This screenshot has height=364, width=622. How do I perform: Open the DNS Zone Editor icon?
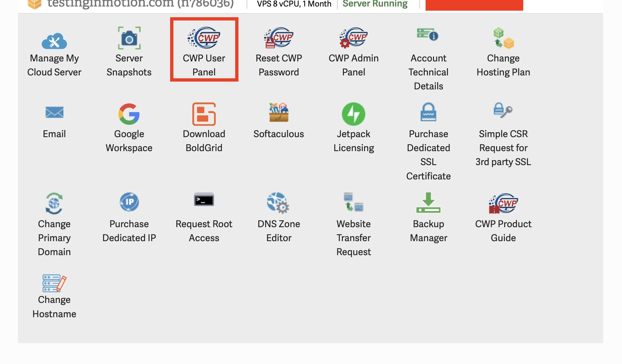tap(278, 203)
